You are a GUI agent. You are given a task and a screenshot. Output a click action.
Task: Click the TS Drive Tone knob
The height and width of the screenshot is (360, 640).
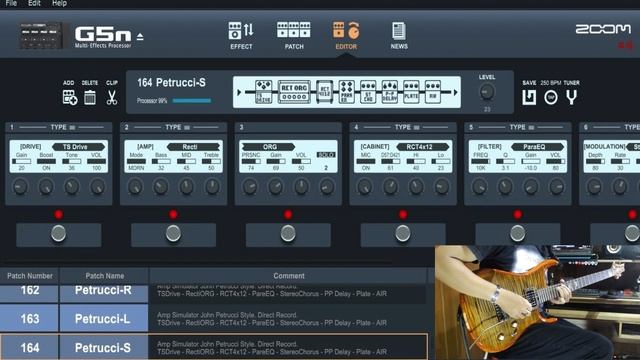click(x=71, y=187)
